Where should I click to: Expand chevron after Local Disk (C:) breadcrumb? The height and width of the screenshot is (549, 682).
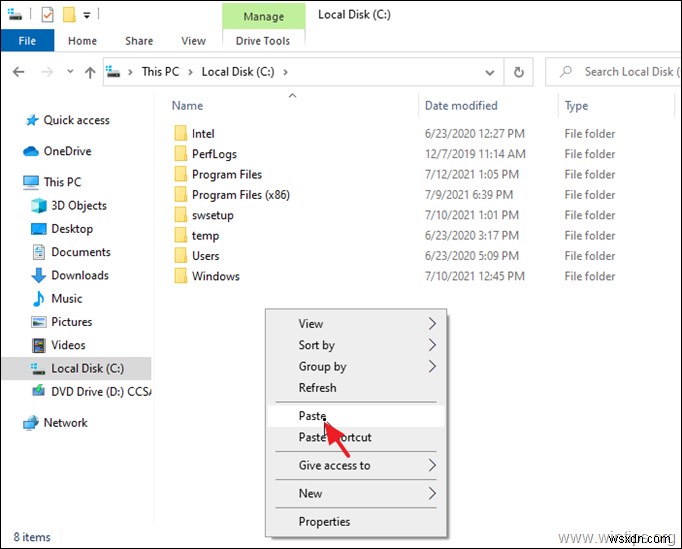tap(285, 72)
